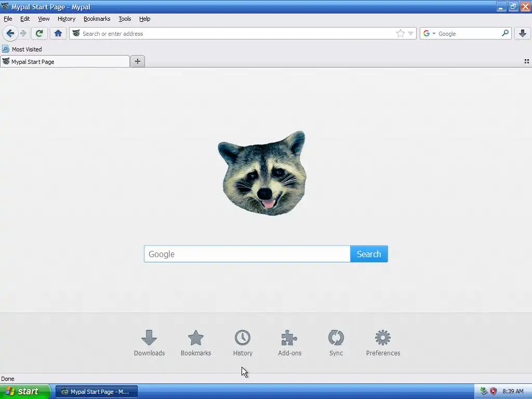The height and width of the screenshot is (399, 532).
Task: Click the Forward arrow button
Action: pyautogui.click(x=23, y=33)
